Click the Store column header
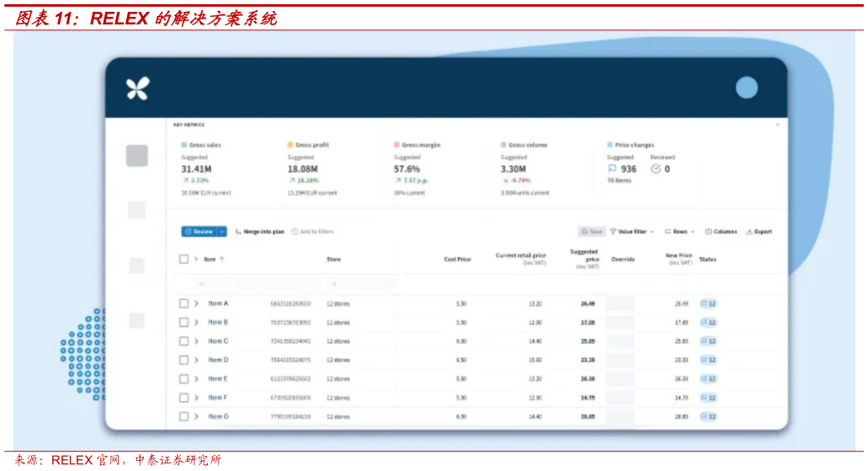Viewport: 868px width, 471px height. [333, 260]
